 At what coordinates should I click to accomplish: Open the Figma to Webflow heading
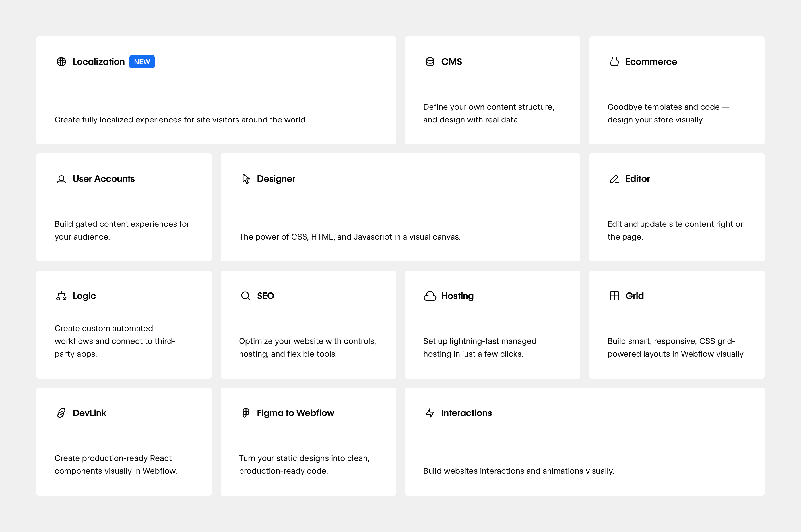(296, 413)
